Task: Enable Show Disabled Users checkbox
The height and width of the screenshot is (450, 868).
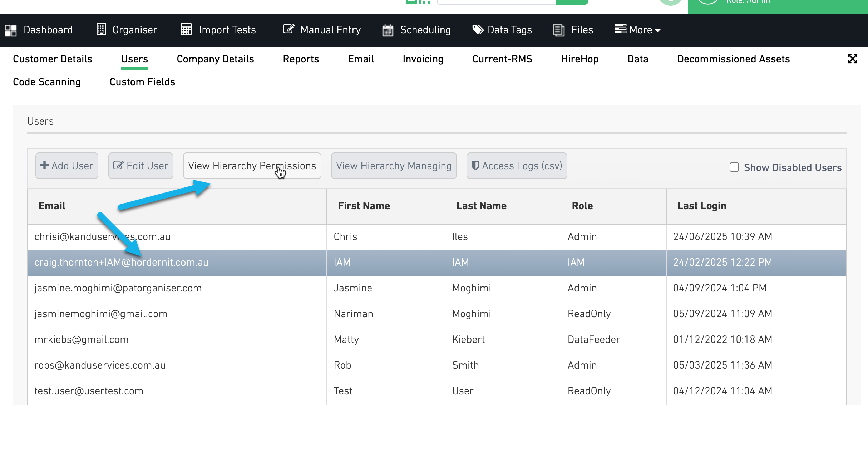Action: [x=734, y=167]
